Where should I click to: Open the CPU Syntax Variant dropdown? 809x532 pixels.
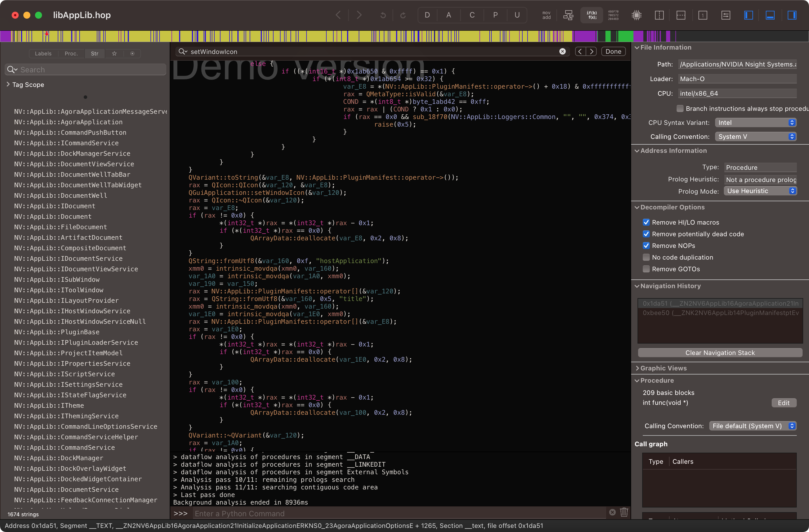[x=756, y=123]
